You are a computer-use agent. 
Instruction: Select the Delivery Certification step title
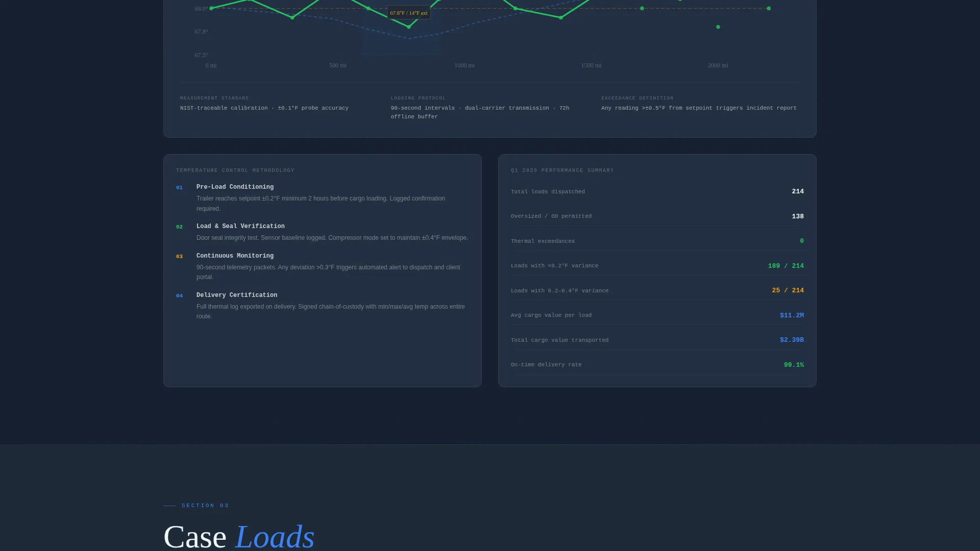pos(237,295)
